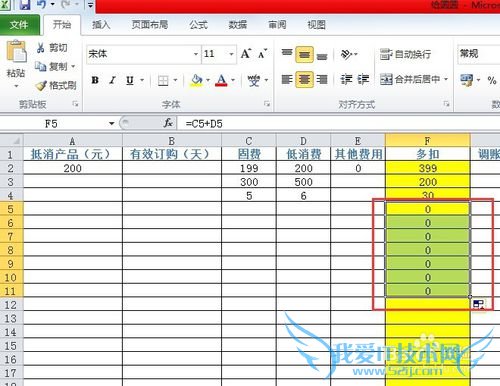Expand font color dropdown arrow
Image resolution: width=500 pixels, height=386 pixels.
(x=233, y=80)
